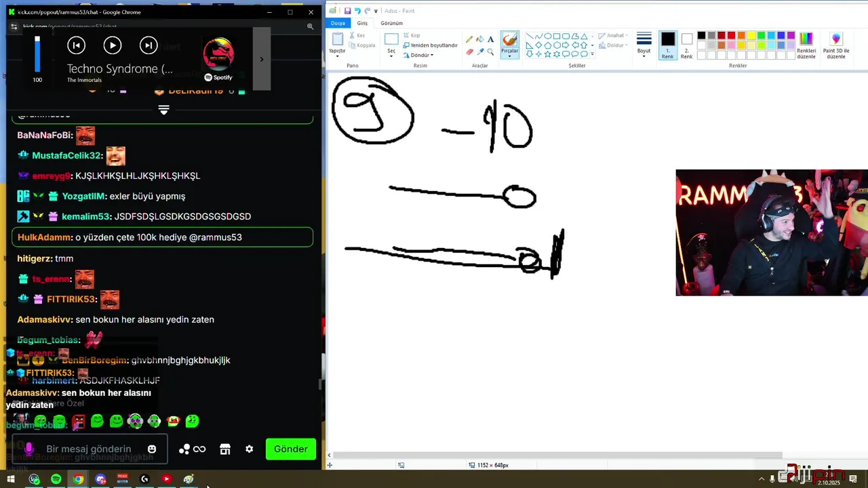Open the Doldur fill dropdown
Screen dimensions: 868x488
[613, 45]
